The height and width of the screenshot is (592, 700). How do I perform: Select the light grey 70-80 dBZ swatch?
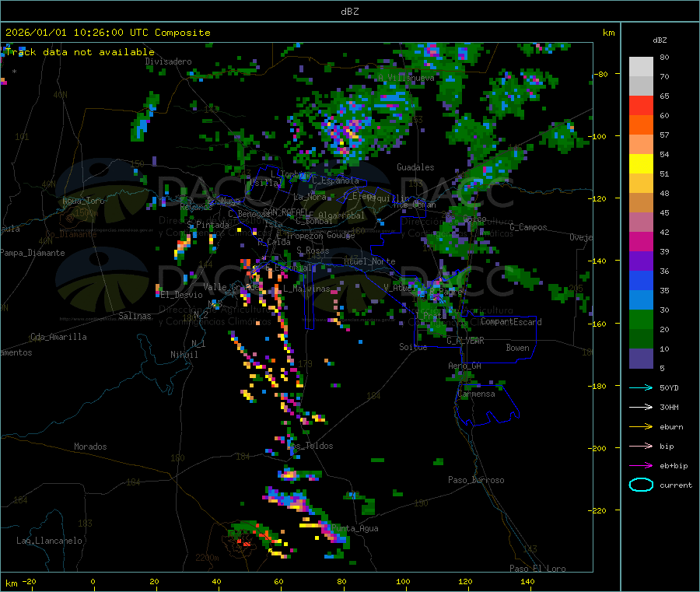641,67
